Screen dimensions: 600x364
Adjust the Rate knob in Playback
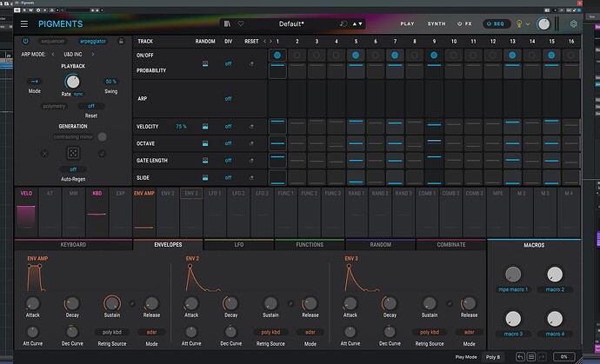tap(73, 82)
